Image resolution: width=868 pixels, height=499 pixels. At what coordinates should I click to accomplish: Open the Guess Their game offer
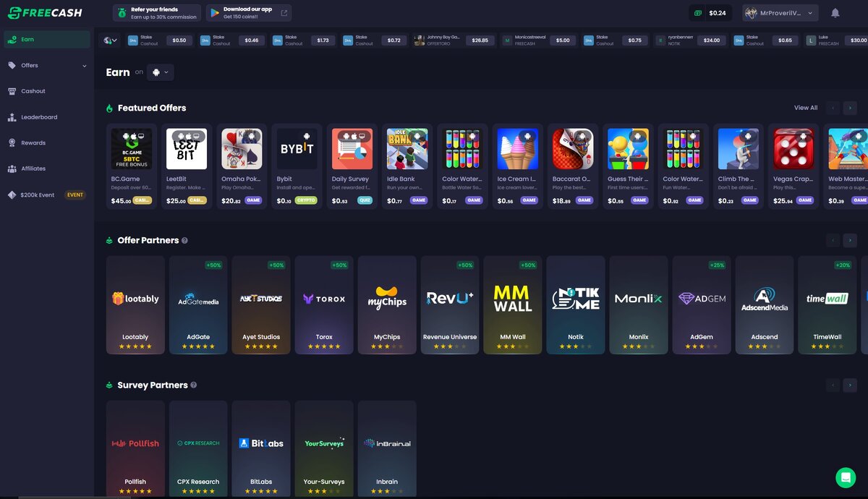[628, 166]
